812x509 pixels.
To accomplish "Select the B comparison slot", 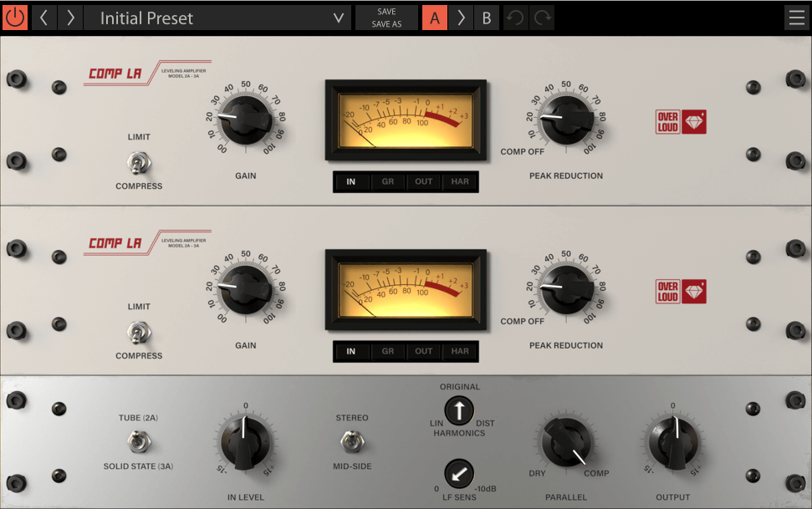I will click(486, 18).
